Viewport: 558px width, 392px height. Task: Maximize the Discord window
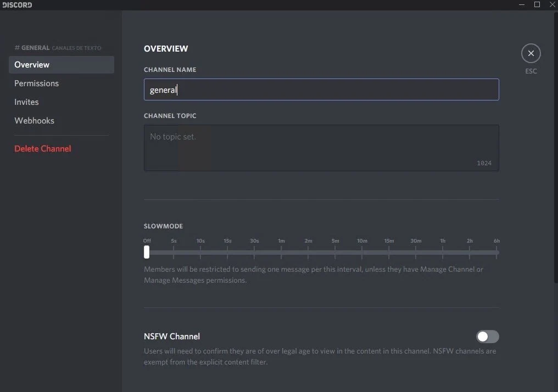tap(537, 4)
